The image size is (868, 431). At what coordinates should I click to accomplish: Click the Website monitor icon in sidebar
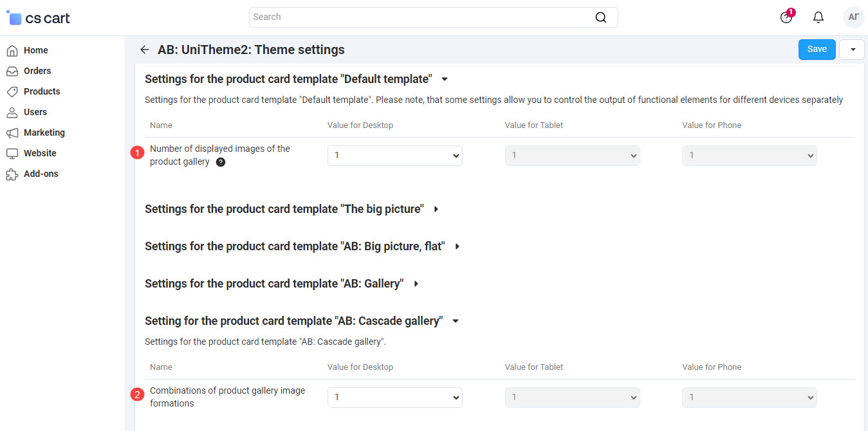(x=12, y=153)
